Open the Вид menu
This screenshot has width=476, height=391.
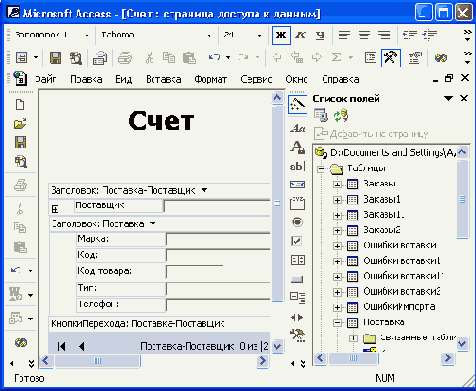tap(124, 79)
